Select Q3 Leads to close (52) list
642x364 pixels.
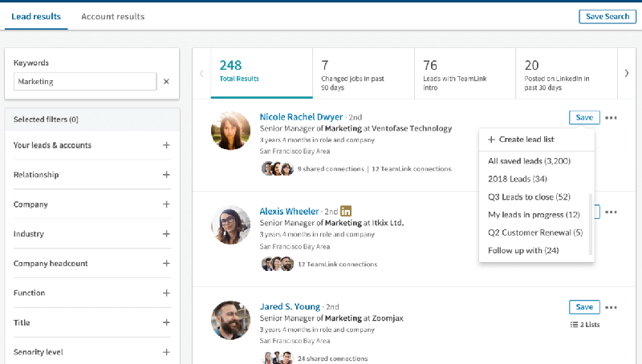[x=529, y=196]
